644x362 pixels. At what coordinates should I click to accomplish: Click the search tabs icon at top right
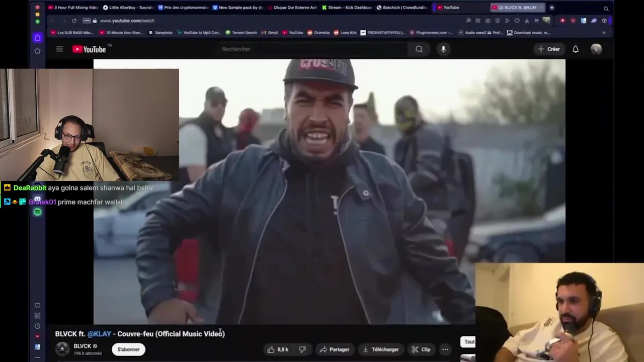coord(606,8)
